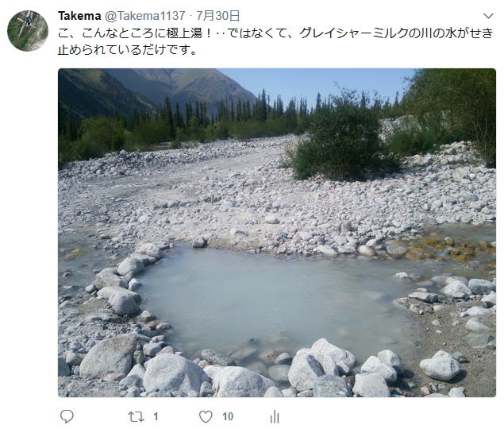Like the tweet with the heart icon
The height and width of the screenshot is (429, 504).
pyautogui.click(x=206, y=417)
